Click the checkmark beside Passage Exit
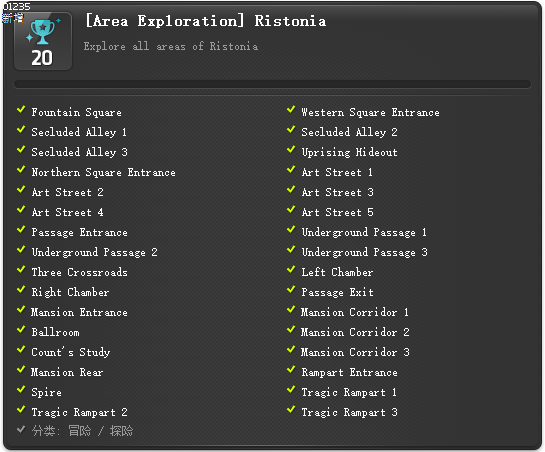Screen dimensions: 545x452 tap(291, 290)
